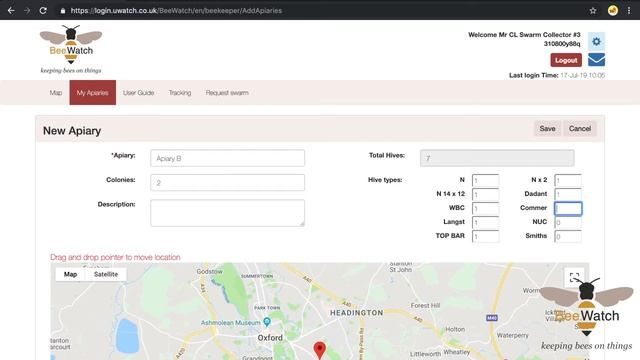Open settings via the gear icon
Image resolution: width=640 pixels, height=360 pixels.
tap(596, 41)
